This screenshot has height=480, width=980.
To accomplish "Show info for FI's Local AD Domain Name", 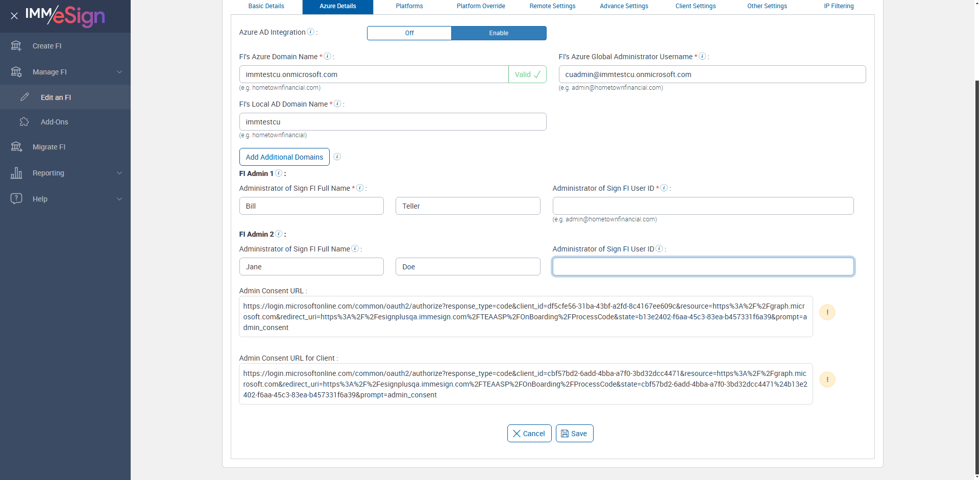I will [337, 104].
